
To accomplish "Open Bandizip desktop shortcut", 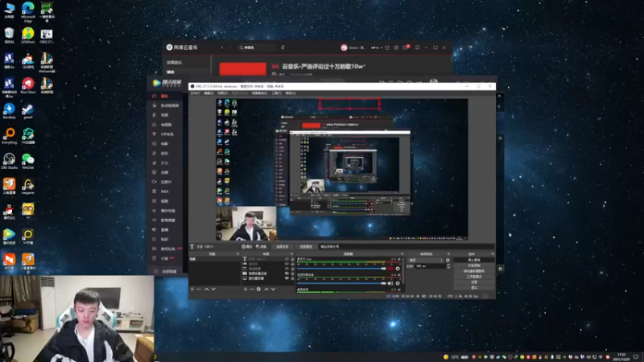I will [x=9, y=111].
